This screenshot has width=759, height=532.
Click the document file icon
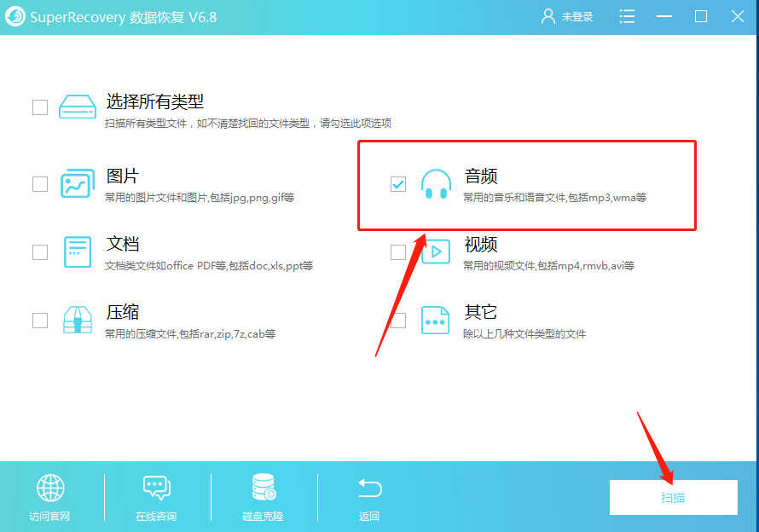(x=78, y=252)
